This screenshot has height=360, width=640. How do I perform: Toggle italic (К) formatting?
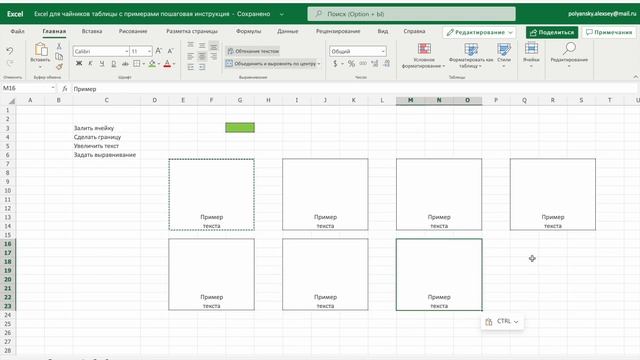point(90,64)
